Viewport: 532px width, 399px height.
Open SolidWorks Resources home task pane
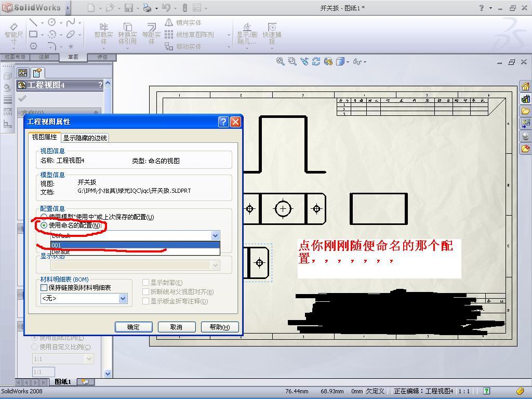tap(526, 86)
